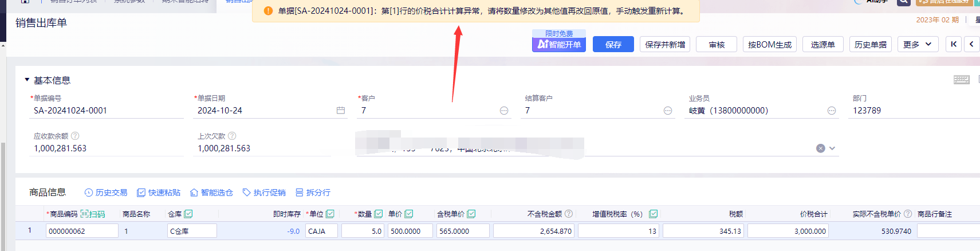The width and height of the screenshot is (980, 251).
Task: Click the blue 保存 button
Action: 613,44
